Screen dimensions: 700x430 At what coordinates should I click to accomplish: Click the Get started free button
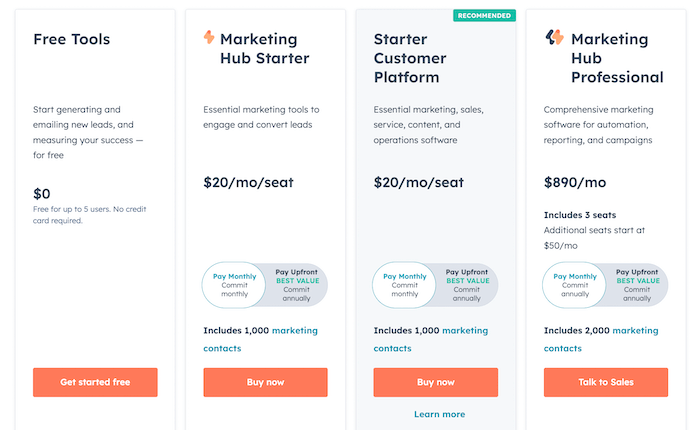tap(95, 382)
